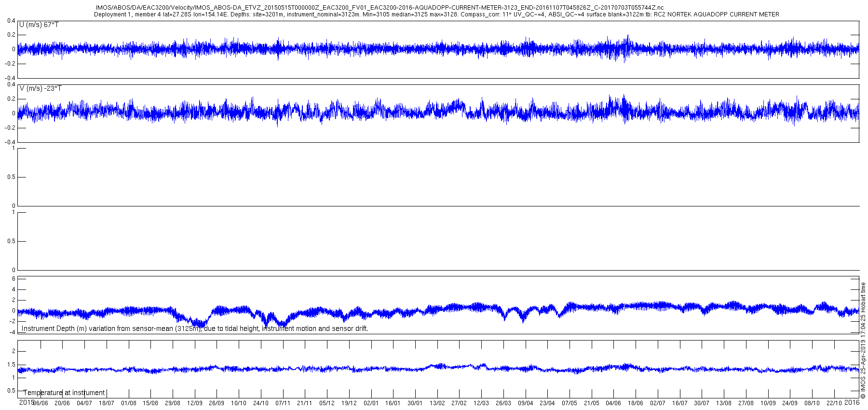Click the 6 y-axis label on the depth panel

[x=14, y=279]
